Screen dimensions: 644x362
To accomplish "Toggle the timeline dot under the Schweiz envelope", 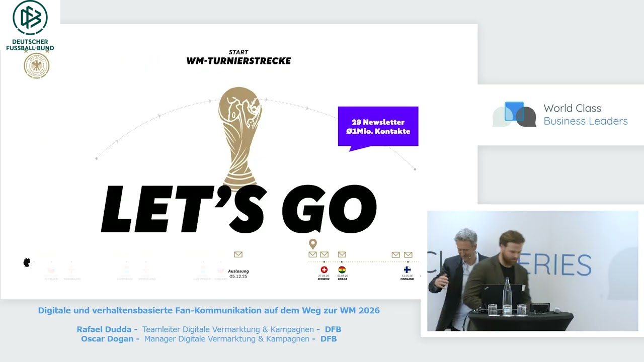I will coord(324,262).
